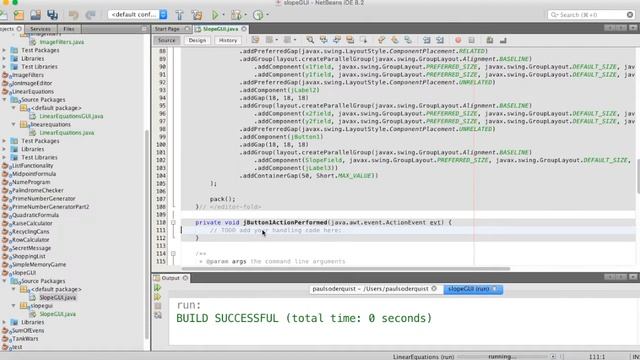Click Stop Macro Recording icon
The image size is (640, 360).
click(471, 40)
